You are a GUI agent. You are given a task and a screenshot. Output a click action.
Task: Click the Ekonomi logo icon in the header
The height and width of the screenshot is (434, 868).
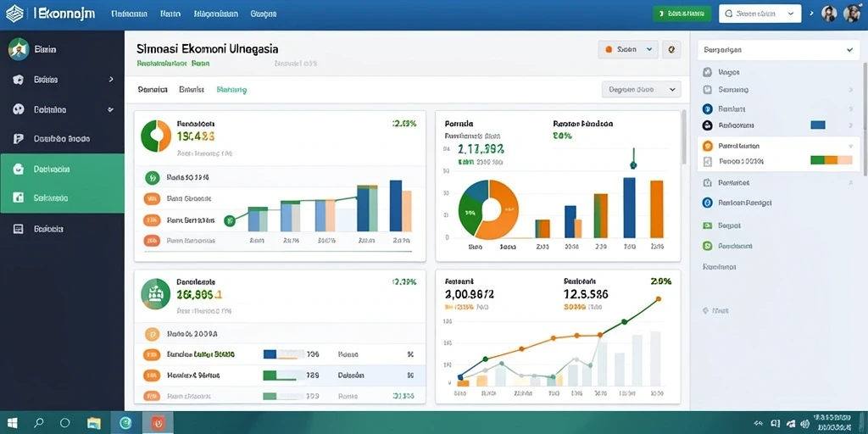click(x=15, y=14)
